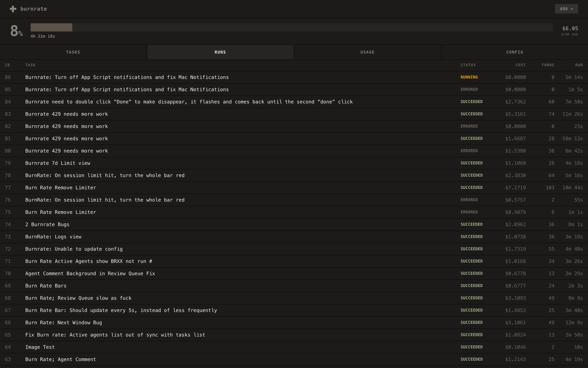Click SUCCEEDED status on run 64

pos(472,347)
